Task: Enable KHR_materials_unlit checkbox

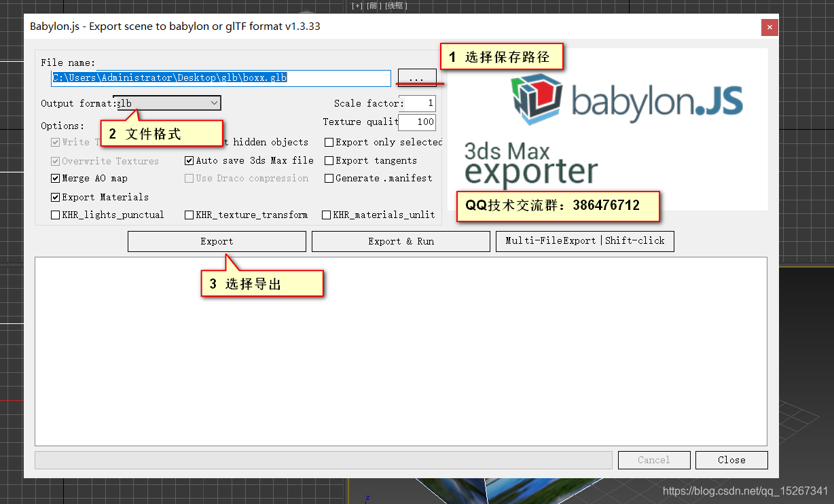Action: click(327, 215)
